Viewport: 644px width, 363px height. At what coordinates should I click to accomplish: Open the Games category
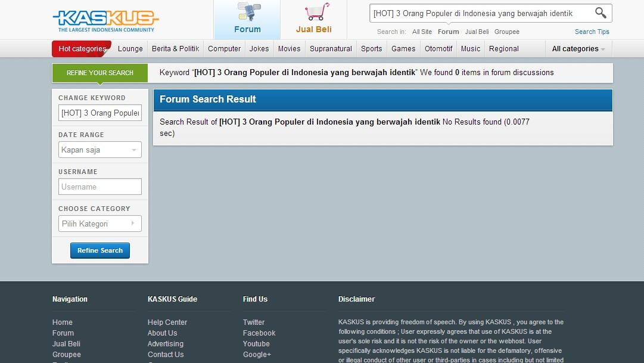(x=403, y=48)
